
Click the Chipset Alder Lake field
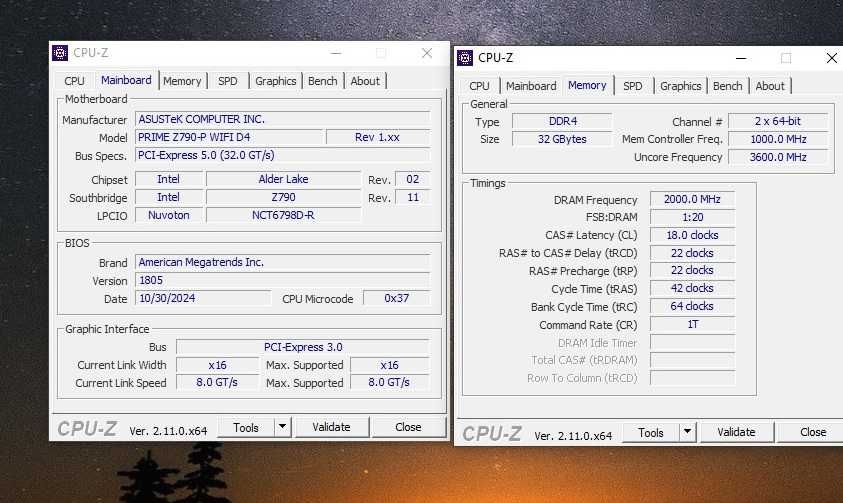click(x=283, y=179)
